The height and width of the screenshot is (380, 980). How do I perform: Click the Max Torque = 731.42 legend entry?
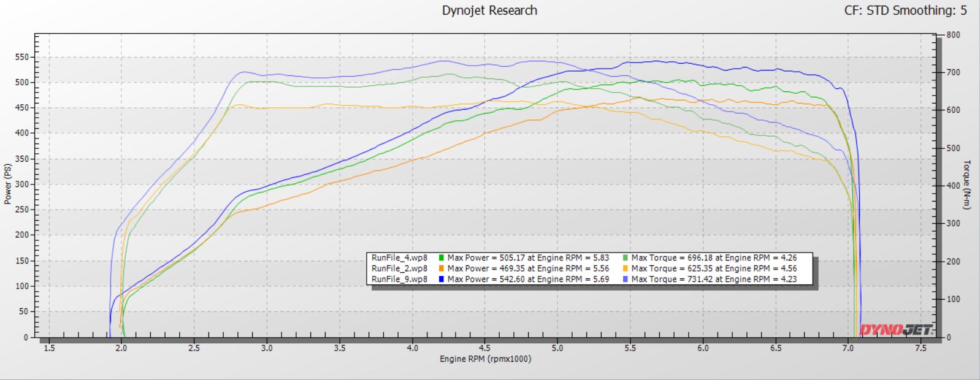click(713, 279)
